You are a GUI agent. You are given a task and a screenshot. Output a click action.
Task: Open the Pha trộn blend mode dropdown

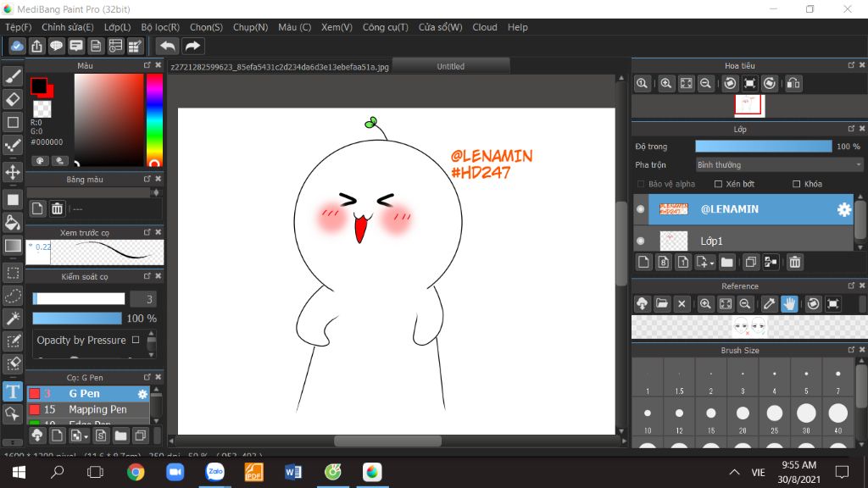click(779, 165)
